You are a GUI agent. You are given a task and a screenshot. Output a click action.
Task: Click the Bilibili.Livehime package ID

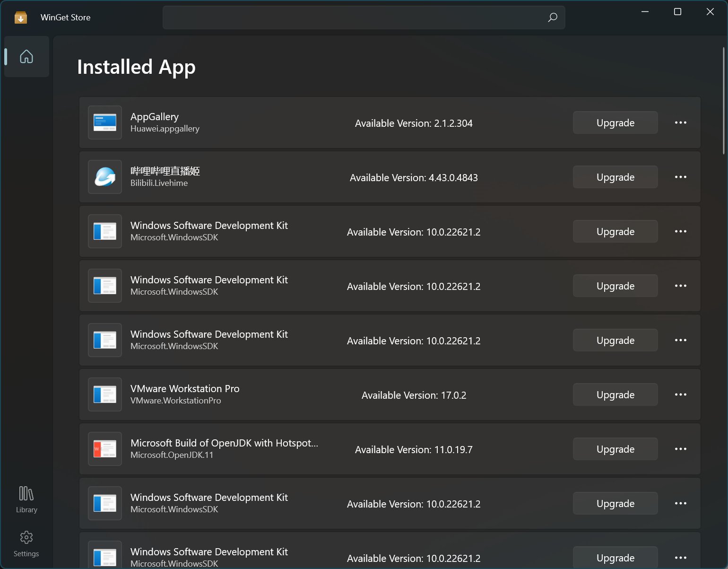(159, 183)
